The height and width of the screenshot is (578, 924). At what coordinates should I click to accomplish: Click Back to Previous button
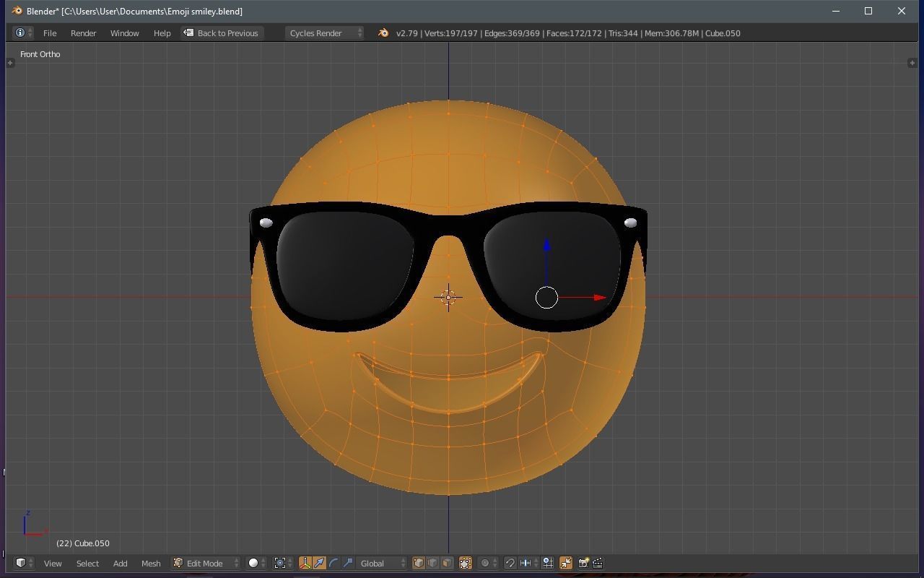pos(221,33)
